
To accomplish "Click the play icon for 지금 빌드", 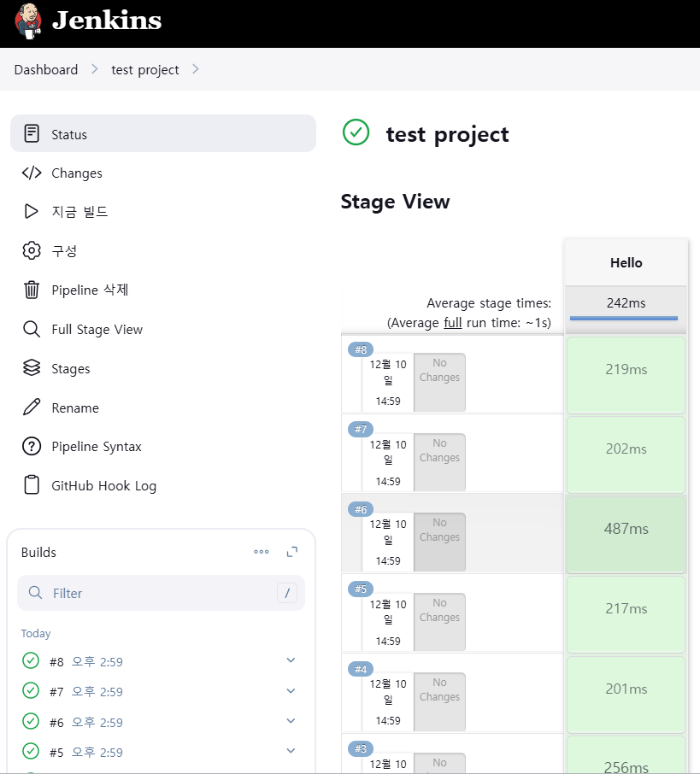I will pyautogui.click(x=32, y=212).
